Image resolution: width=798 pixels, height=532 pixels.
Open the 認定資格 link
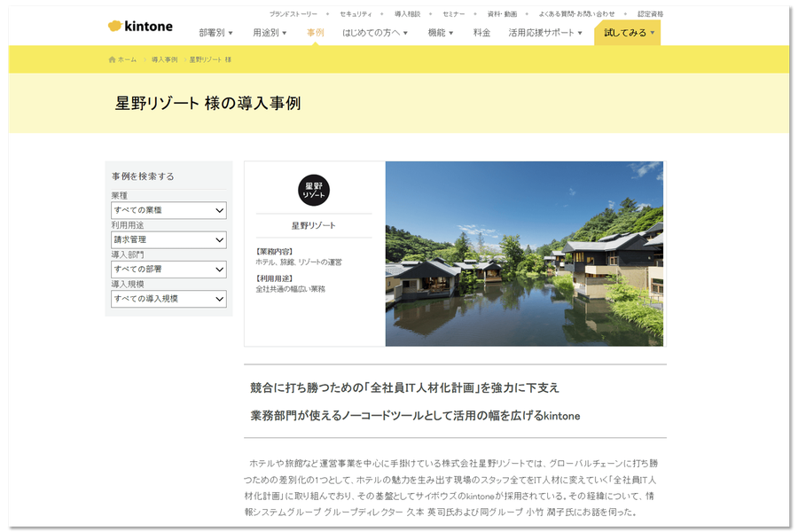(651, 14)
